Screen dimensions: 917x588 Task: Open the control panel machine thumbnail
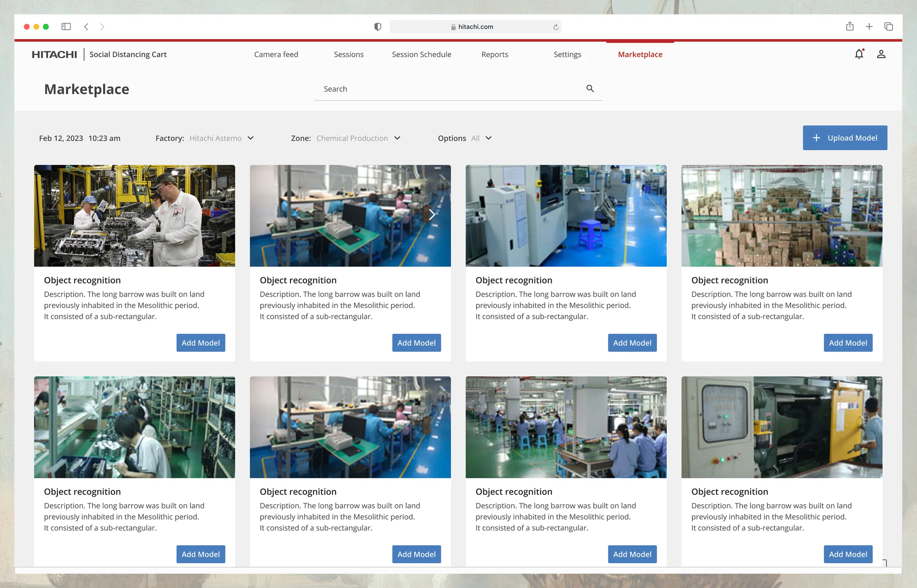[782, 427]
